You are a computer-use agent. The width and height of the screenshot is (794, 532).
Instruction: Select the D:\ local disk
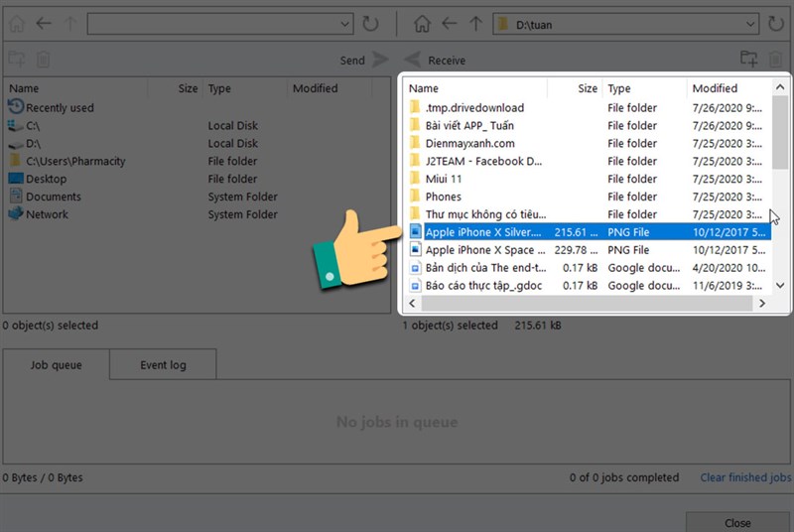tap(33, 143)
